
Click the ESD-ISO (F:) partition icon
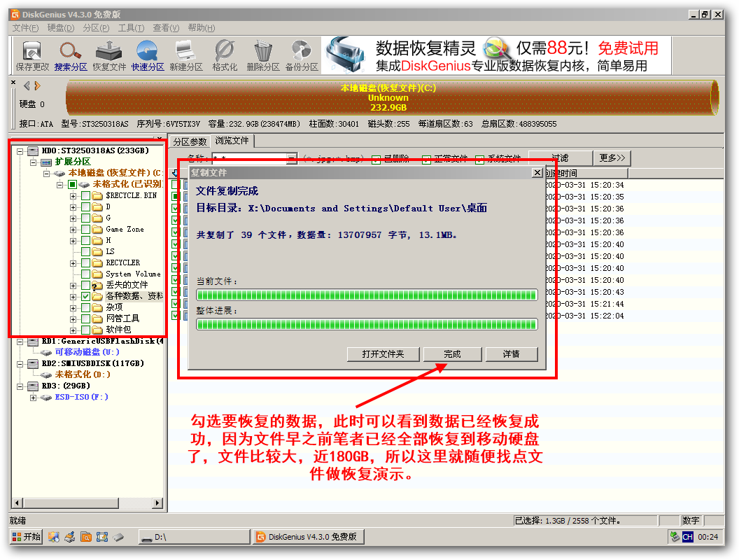click(x=46, y=398)
